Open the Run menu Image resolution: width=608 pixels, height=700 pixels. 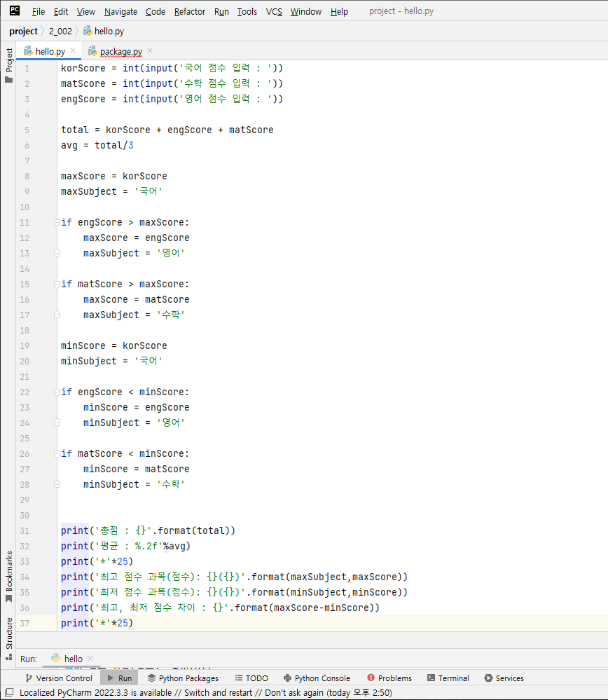coord(221,12)
